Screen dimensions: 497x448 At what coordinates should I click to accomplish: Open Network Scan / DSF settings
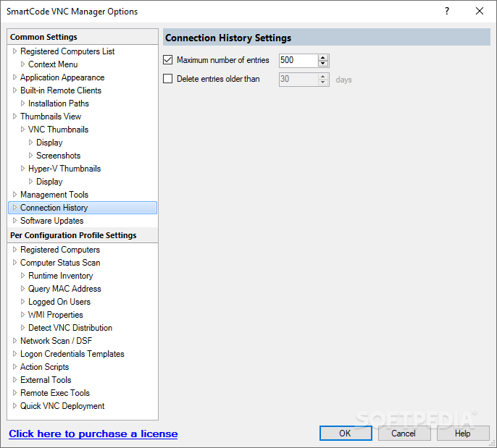pyautogui.click(x=56, y=341)
